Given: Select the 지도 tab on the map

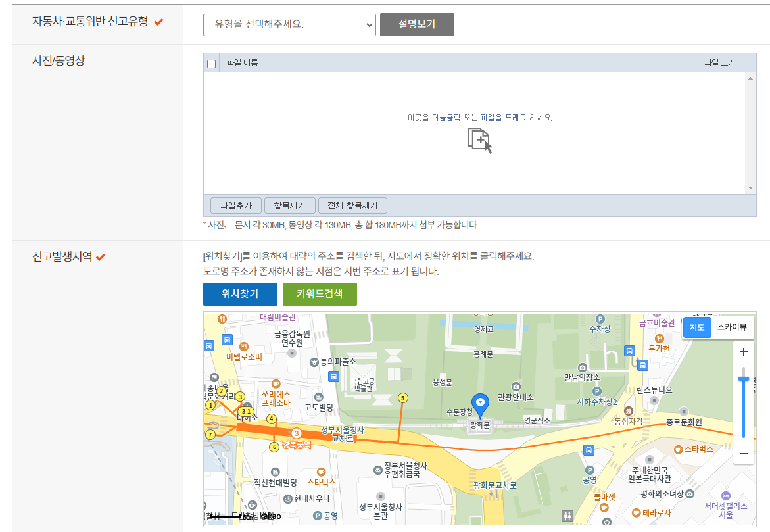Looking at the screenshot, I should 697,327.
